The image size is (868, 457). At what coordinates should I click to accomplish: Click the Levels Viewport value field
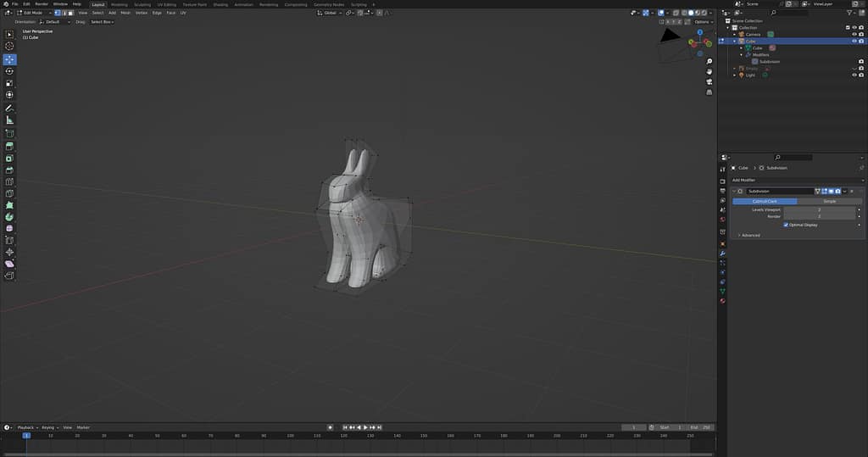click(x=819, y=209)
